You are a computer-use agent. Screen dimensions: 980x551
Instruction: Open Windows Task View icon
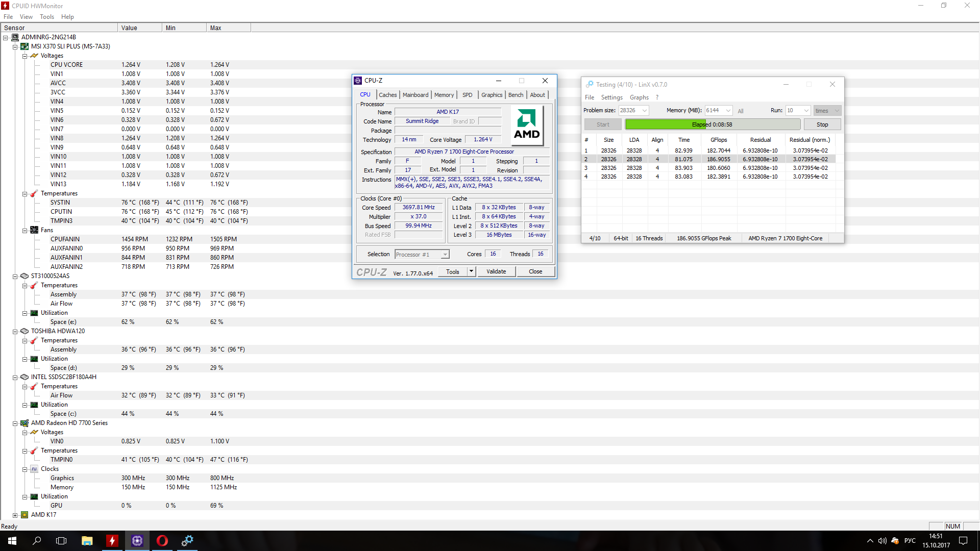coord(61,541)
